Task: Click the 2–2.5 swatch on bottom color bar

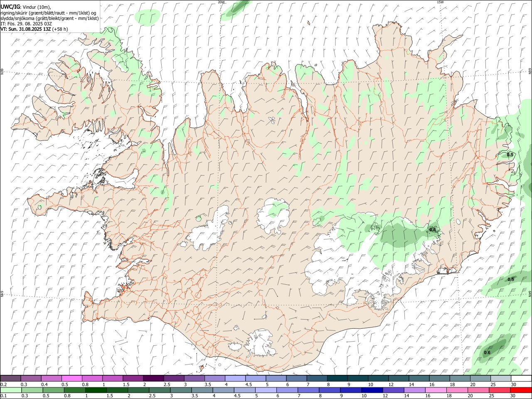Action: 138,390
